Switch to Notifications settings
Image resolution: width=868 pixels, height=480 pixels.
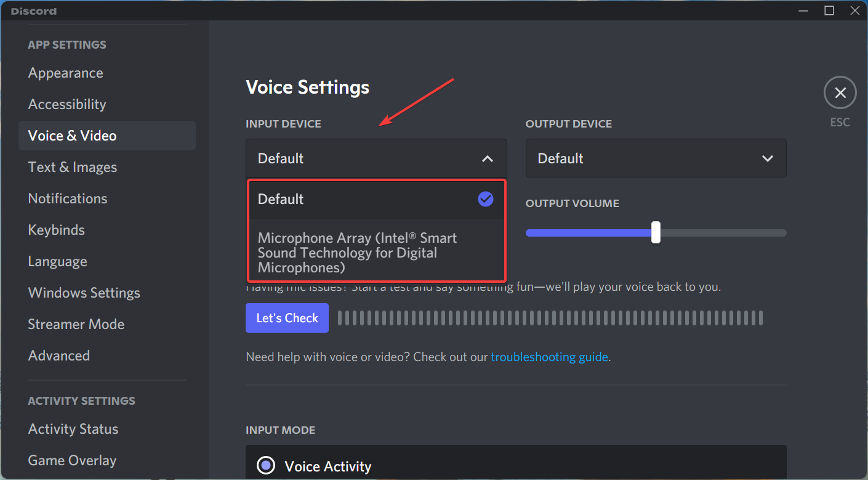click(67, 198)
